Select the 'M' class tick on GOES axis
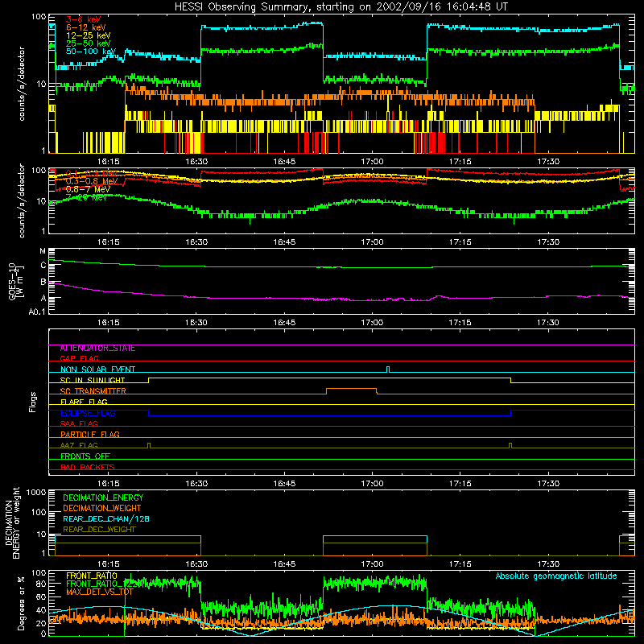 pos(43,251)
